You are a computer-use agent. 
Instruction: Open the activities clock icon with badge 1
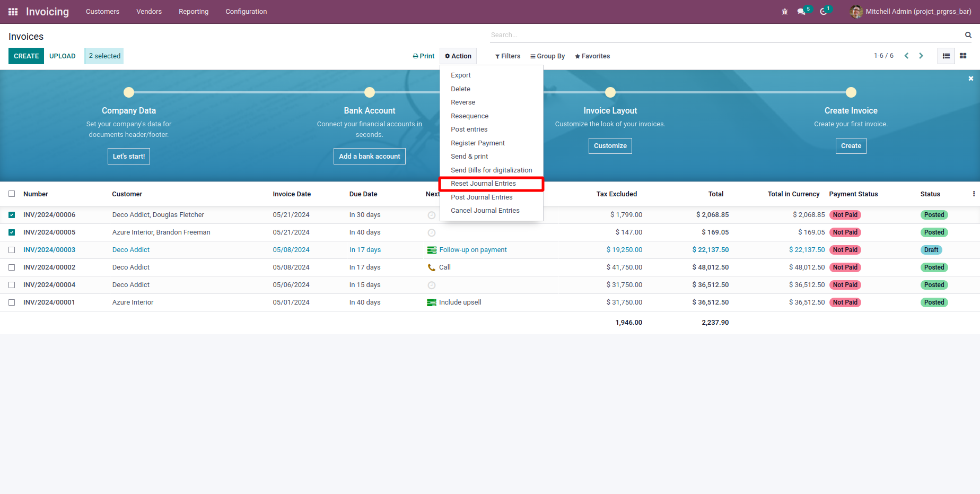click(x=824, y=12)
